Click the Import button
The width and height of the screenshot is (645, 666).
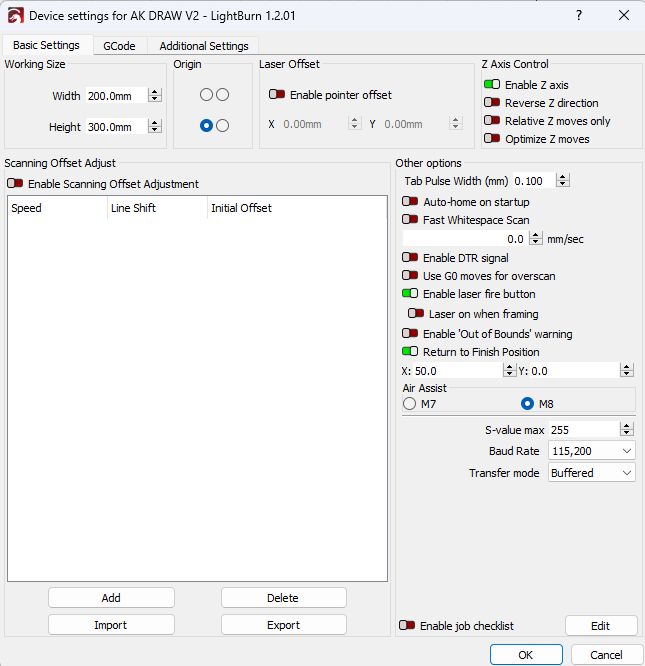(111, 625)
